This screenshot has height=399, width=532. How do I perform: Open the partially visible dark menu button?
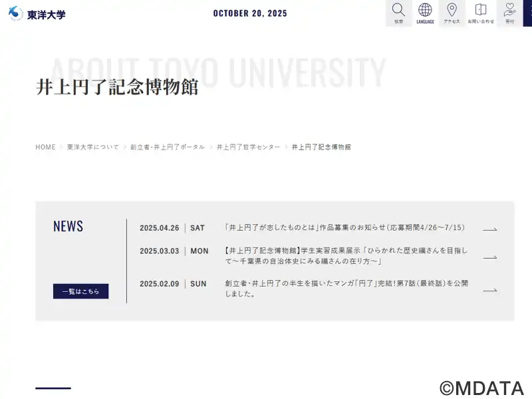click(x=527, y=13)
